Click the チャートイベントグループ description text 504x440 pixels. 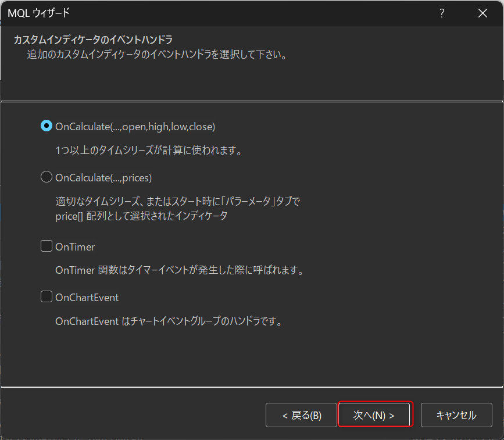(x=169, y=321)
